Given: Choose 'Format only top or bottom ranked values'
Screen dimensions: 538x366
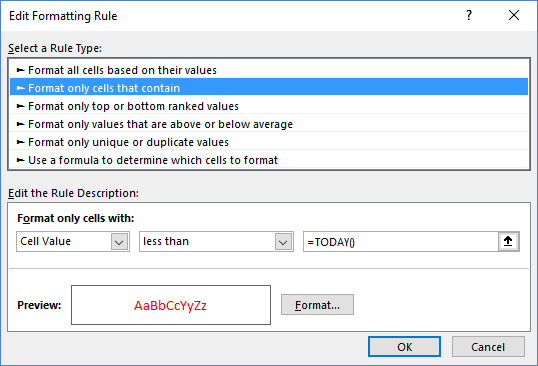Looking at the screenshot, I should [x=269, y=106].
